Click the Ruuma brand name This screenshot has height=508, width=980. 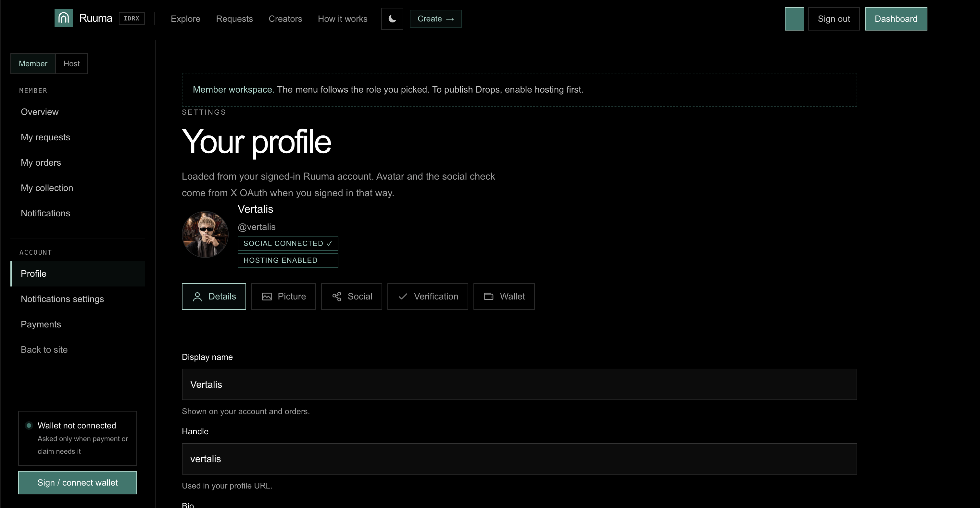point(95,18)
